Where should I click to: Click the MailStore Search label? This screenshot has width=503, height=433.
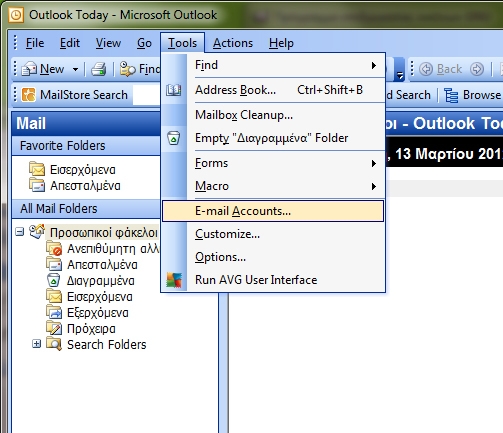84,95
